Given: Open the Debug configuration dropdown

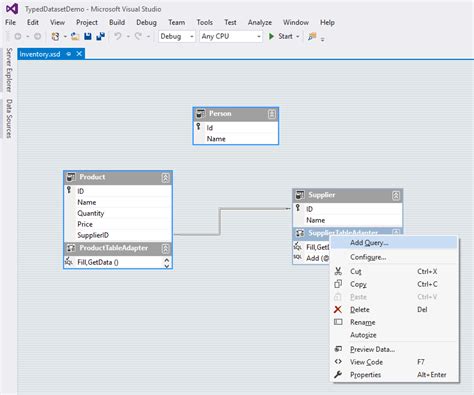Looking at the screenshot, I should (177, 36).
